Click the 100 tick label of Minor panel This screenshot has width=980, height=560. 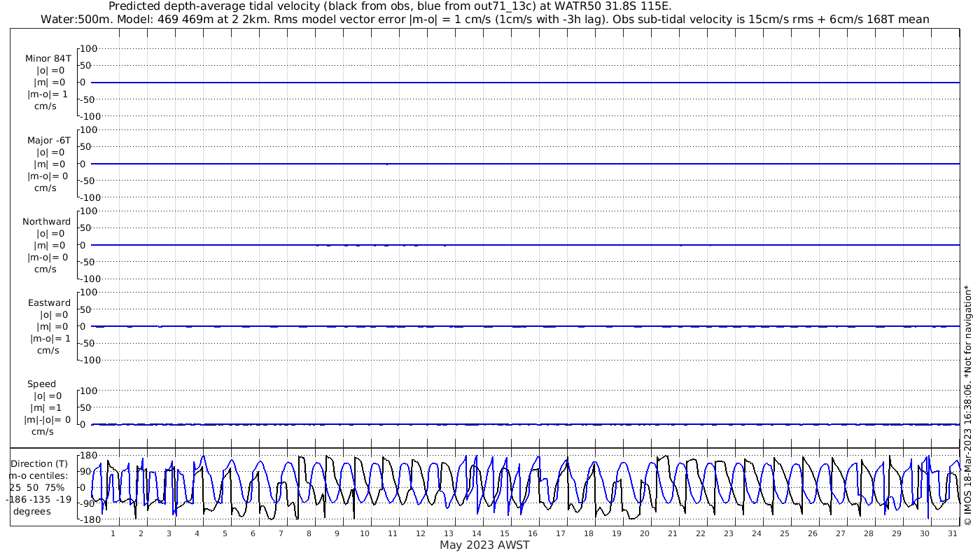coord(89,48)
